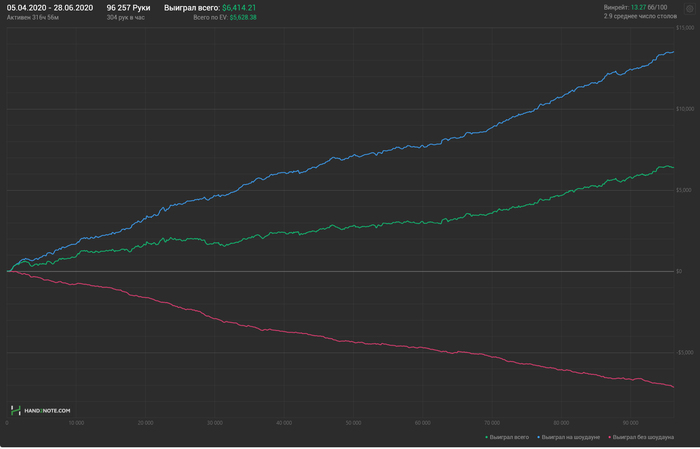Click '2.9 среднее число столов' text
700x449 pixels.
[640, 16]
